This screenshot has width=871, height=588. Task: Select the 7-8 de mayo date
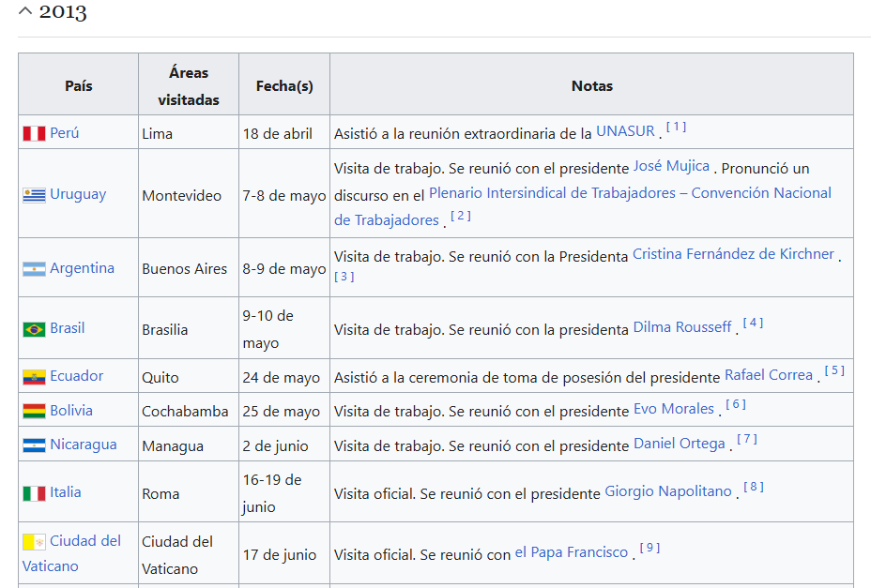click(x=283, y=196)
